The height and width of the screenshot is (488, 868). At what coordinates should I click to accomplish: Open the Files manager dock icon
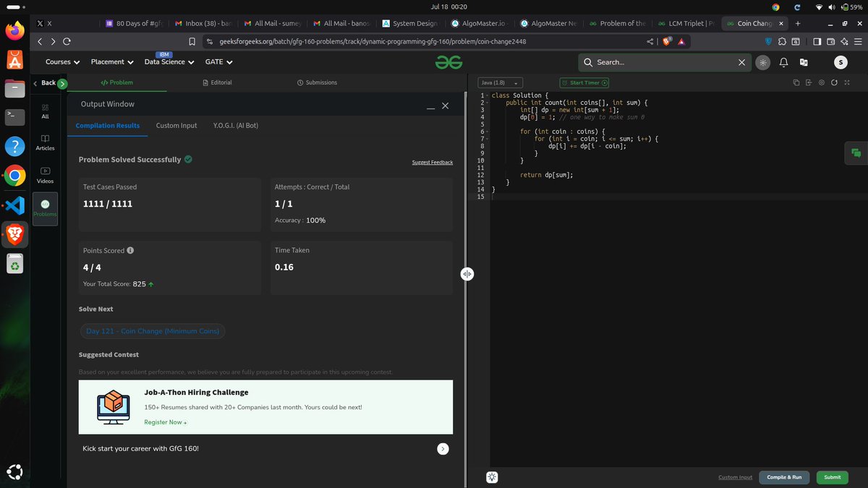tap(14, 89)
